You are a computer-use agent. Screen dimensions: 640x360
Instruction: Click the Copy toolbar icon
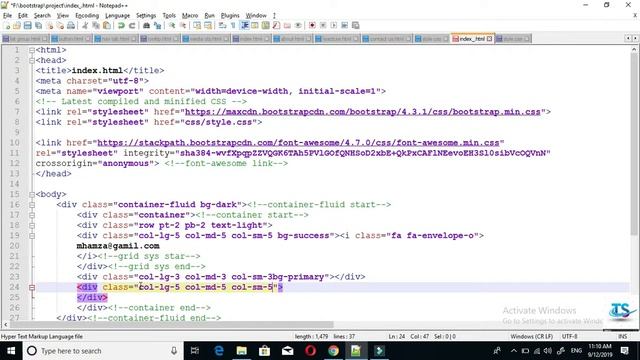[x=96, y=25]
